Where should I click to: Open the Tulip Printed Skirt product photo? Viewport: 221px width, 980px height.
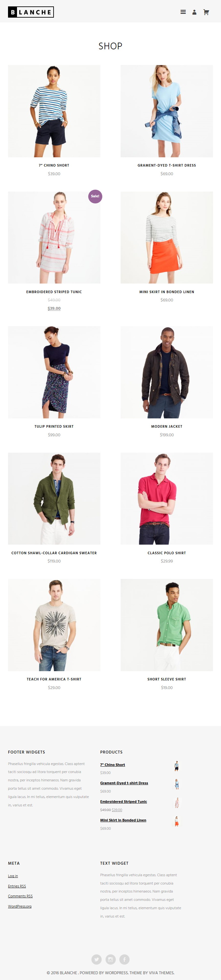pyautogui.click(x=54, y=372)
